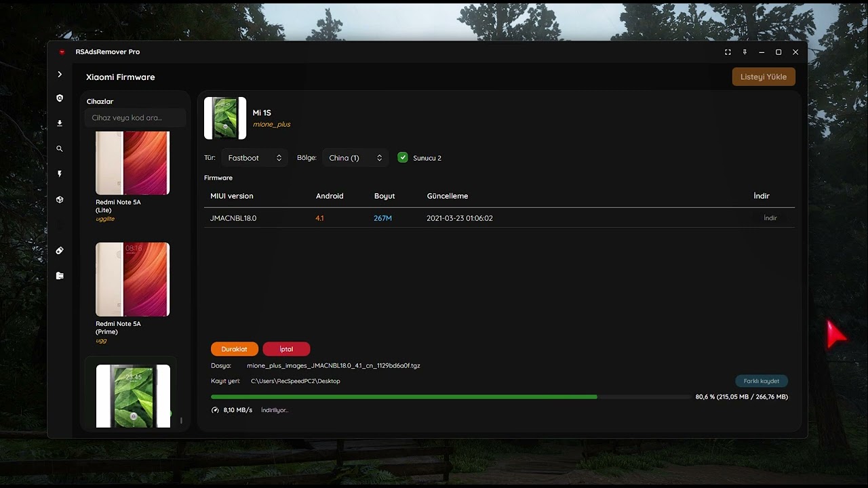
Task: Pin the window with the pin icon
Action: click(745, 52)
